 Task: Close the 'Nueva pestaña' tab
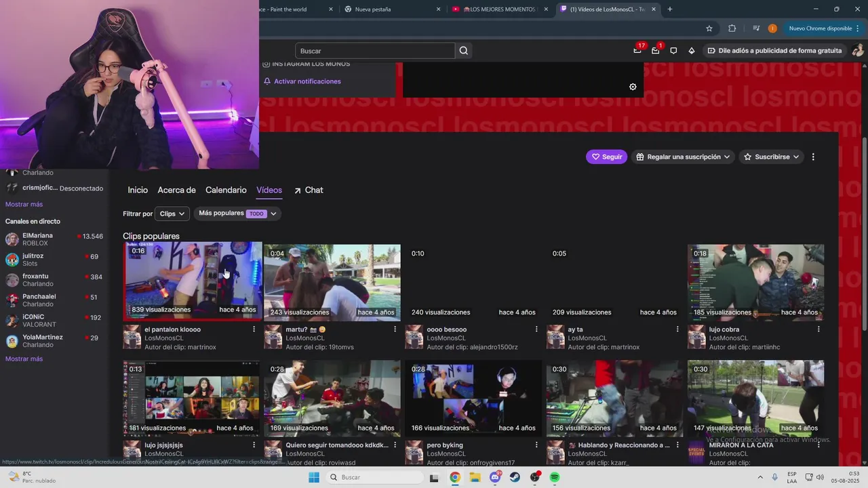pyautogui.click(x=438, y=9)
